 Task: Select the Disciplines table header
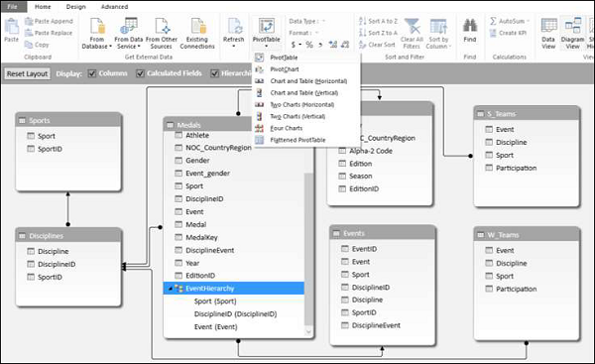(68, 236)
